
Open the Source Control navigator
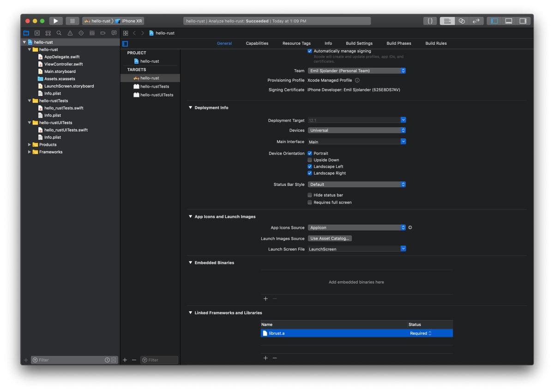click(37, 33)
